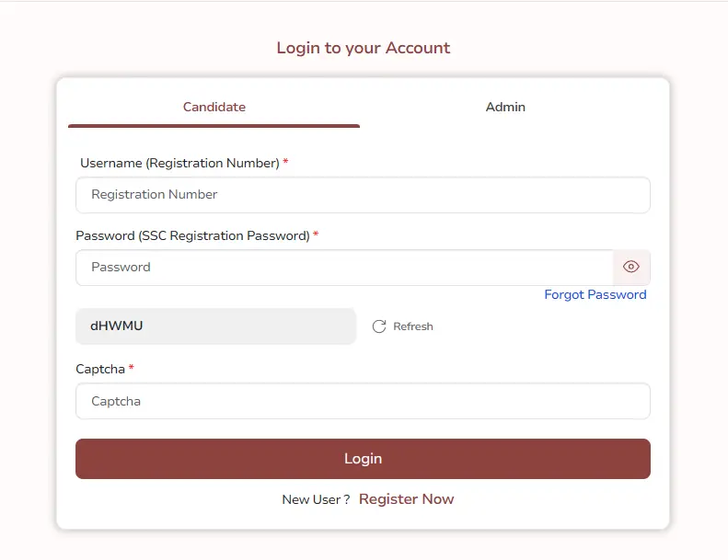
Task: Focus the Password input field
Action: (x=344, y=268)
